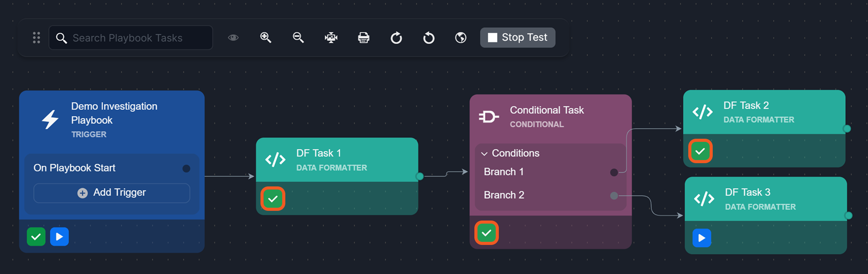Run the trigger node's blue play button
Viewport: 868px width, 274px height.
click(59, 236)
